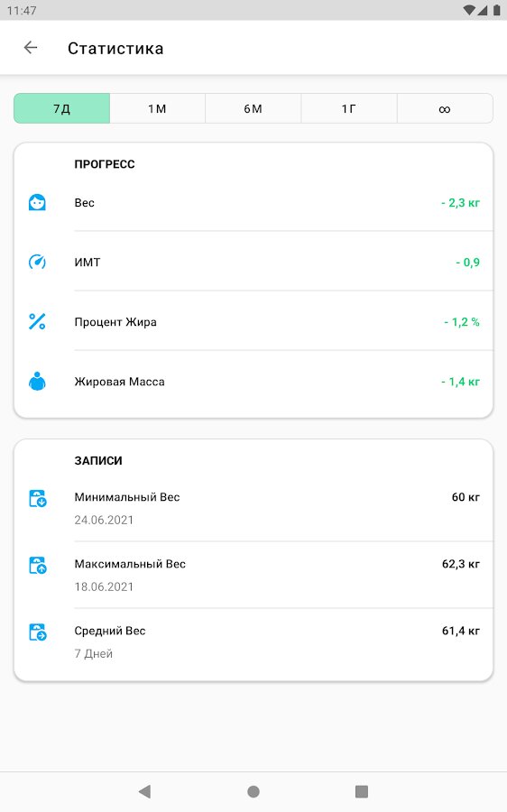This screenshot has width=507, height=812.
Task: Switch to the 1М period tab
Action: [x=158, y=108]
